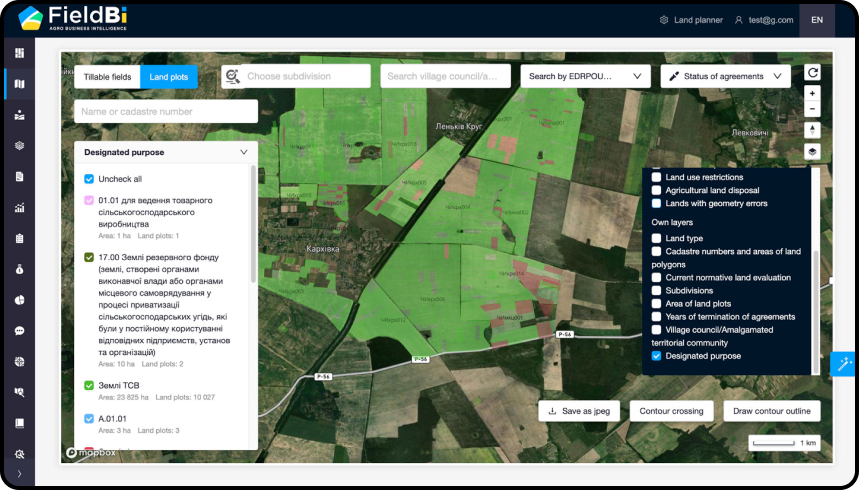Open the pie chart icon in sidebar

pyautogui.click(x=20, y=300)
